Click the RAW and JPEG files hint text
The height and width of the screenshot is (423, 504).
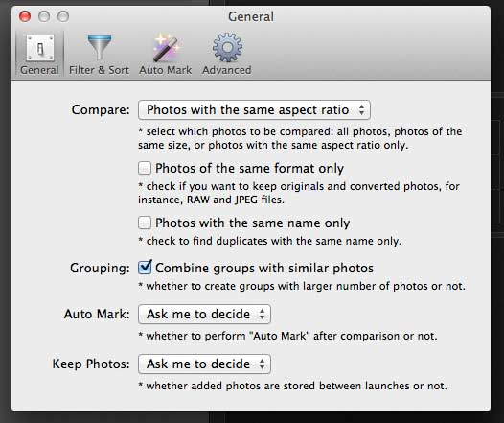(299, 193)
